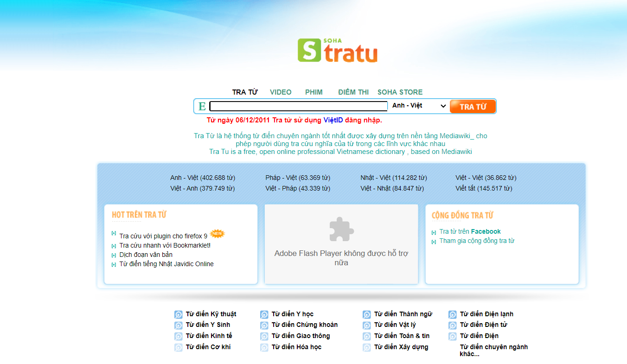Open Từ điển Hóa học text link
The height and width of the screenshot is (364, 627).
tap(296, 347)
